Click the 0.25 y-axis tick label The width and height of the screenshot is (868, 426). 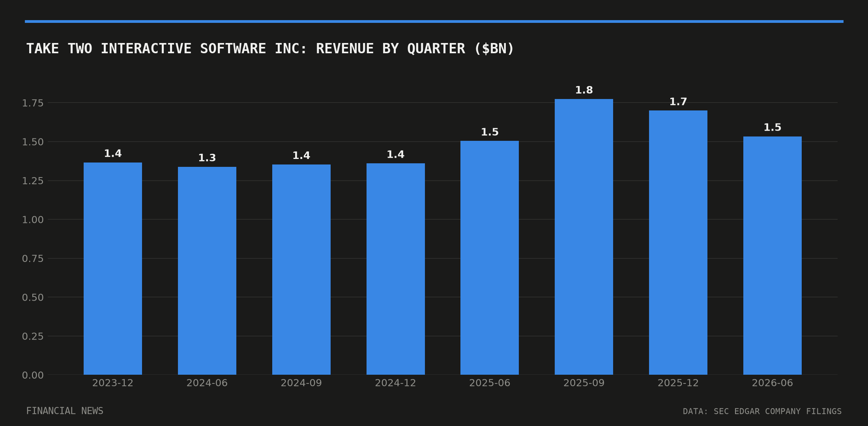coord(33,336)
